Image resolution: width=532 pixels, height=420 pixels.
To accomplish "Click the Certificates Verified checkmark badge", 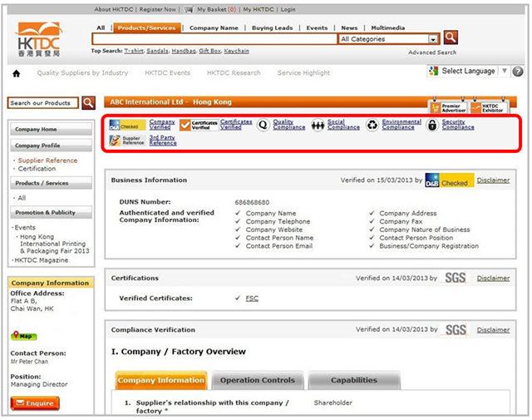I will [x=199, y=125].
